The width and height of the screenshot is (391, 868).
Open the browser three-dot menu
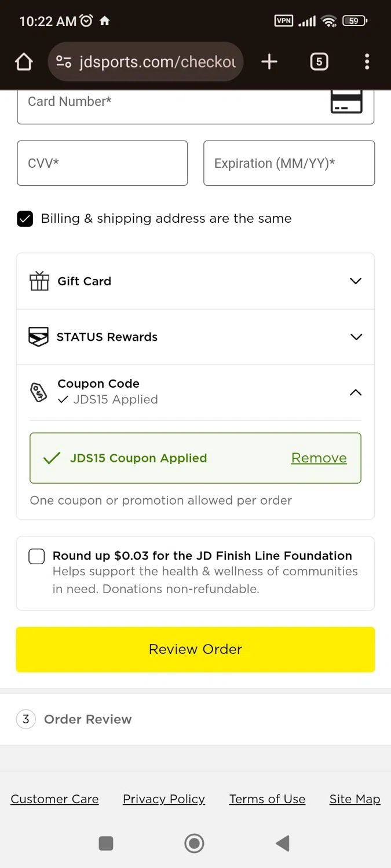(367, 62)
